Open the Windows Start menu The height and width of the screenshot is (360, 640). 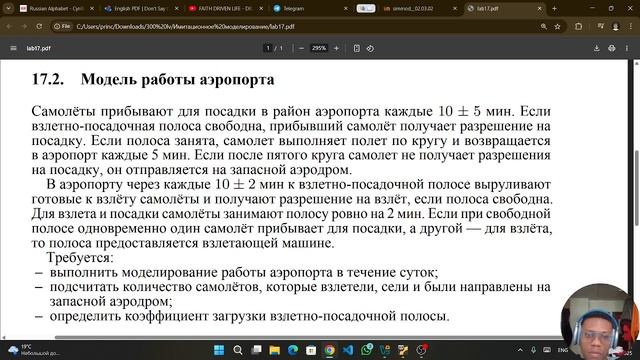219,350
